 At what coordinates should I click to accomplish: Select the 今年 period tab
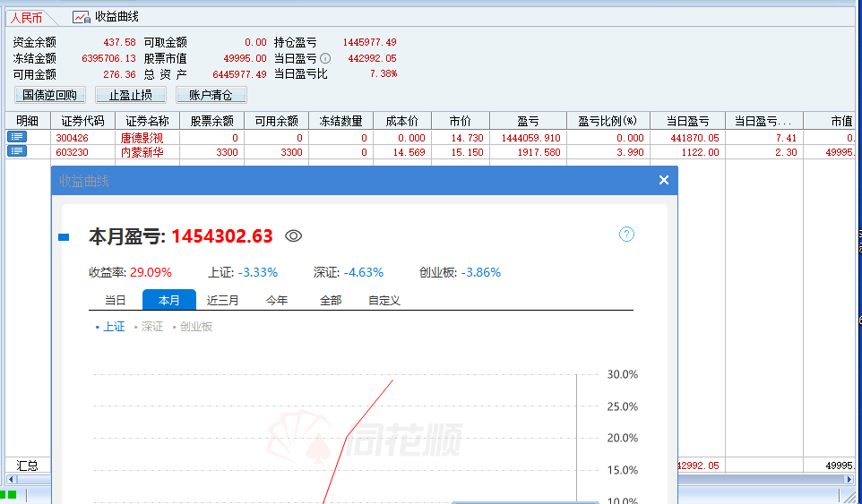point(277,300)
